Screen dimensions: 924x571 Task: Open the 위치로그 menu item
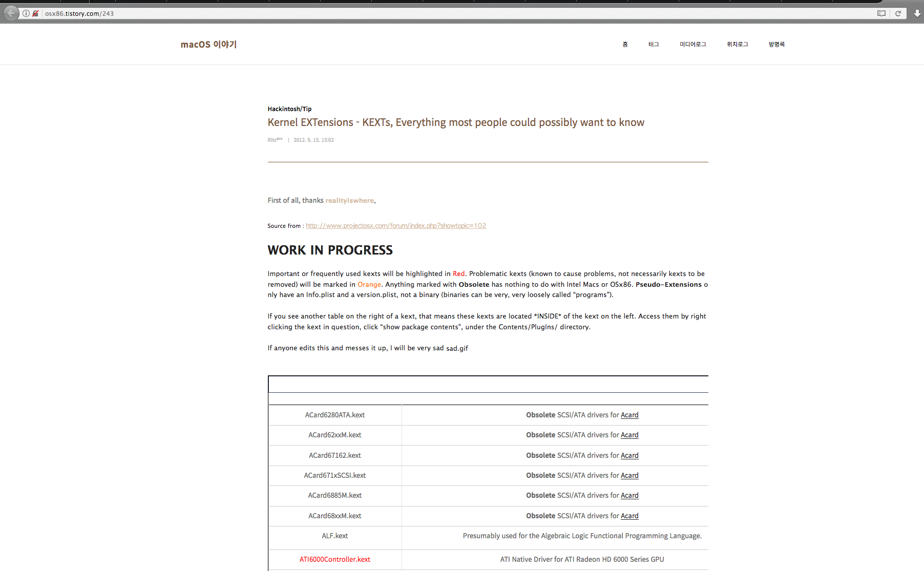(x=738, y=45)
